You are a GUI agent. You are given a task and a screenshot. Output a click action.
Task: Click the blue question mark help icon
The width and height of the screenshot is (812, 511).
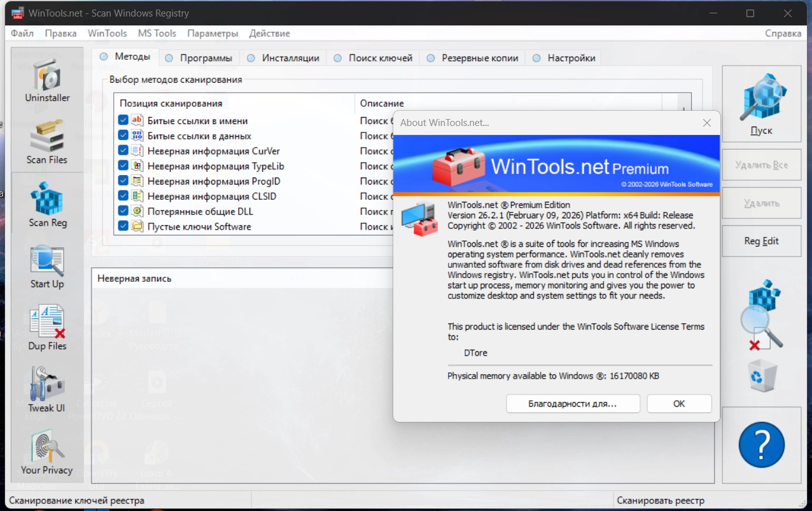click(x=762, y=445)
